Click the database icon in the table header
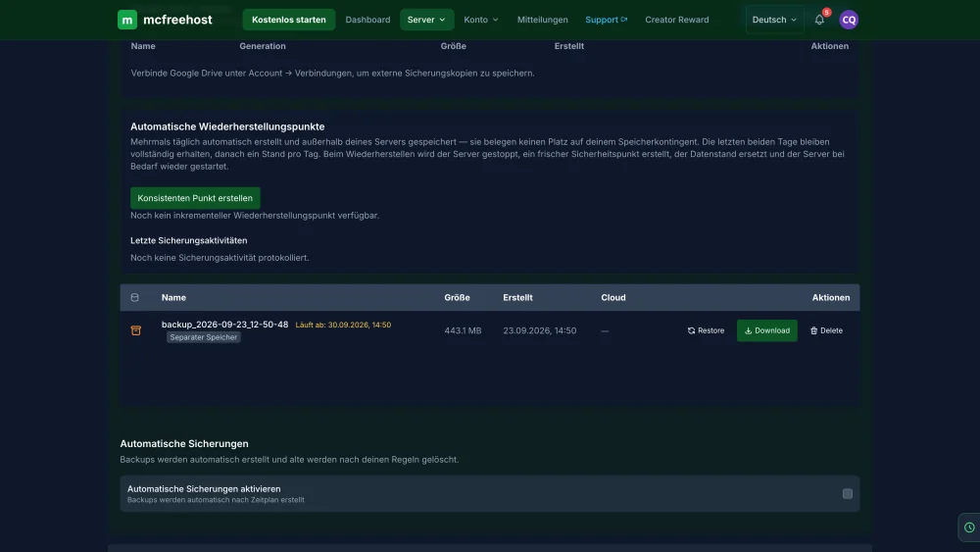 click(134, 297)
